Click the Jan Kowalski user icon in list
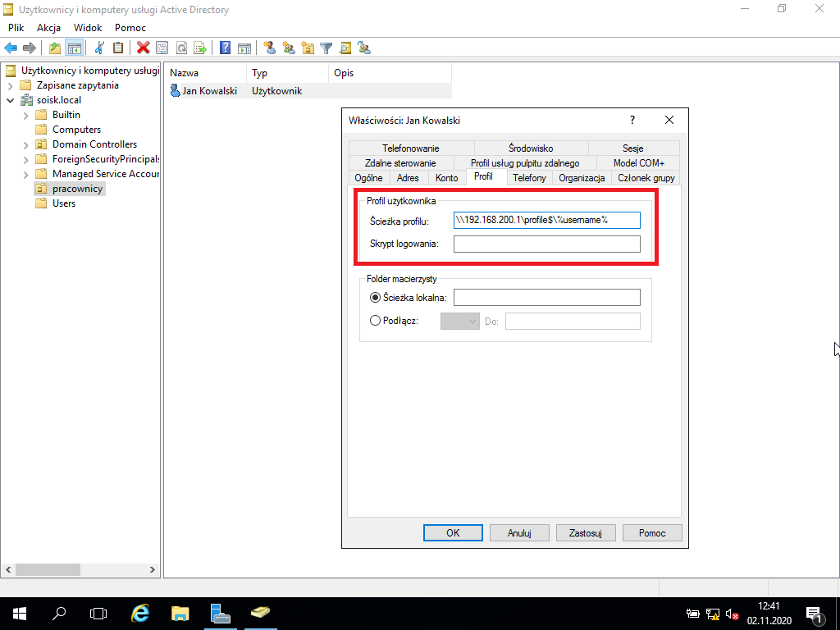840x630 pixels. [175, 90]
